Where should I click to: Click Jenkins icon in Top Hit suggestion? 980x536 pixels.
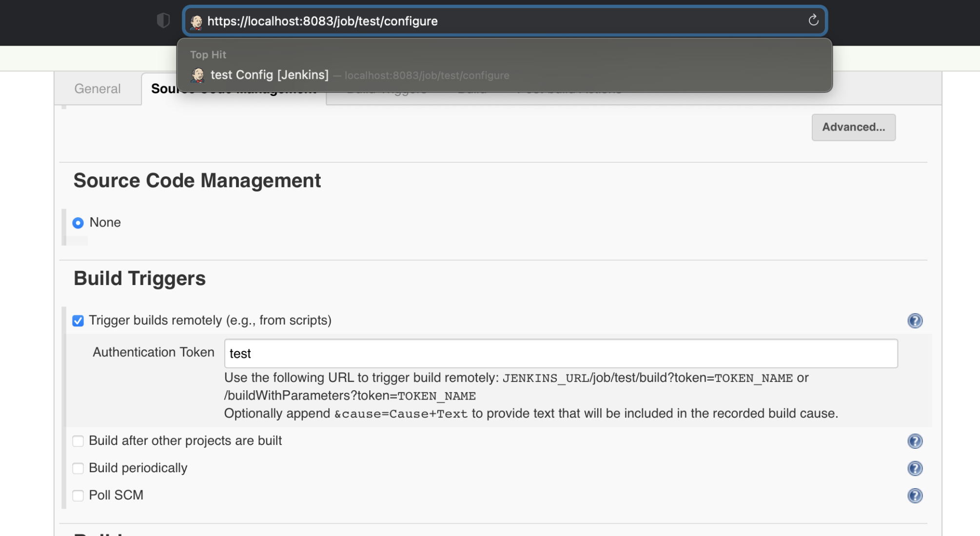(198, 75)
